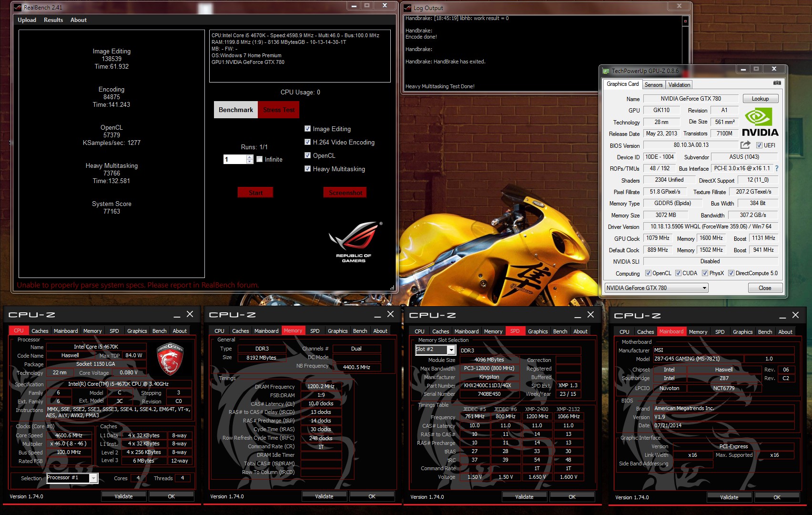This screenshot has height=515, width=812.
Task: Click the GPU-Z camera screenshot icon
Action: 777,83
